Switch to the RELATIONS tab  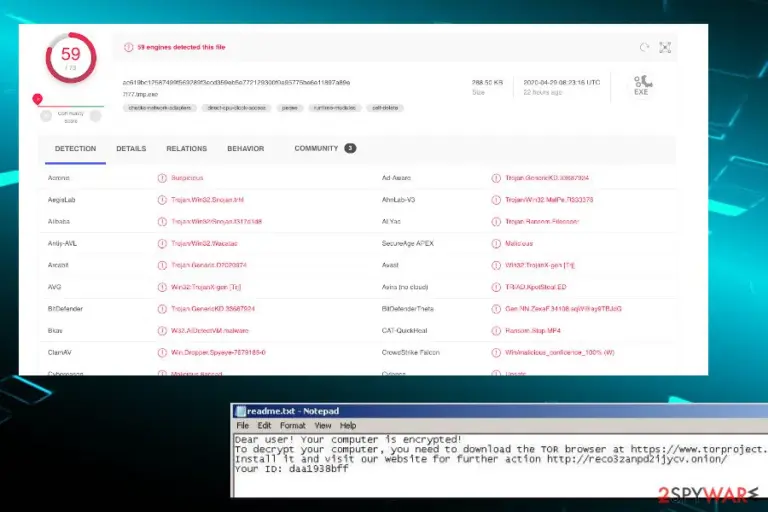(187, 148)
